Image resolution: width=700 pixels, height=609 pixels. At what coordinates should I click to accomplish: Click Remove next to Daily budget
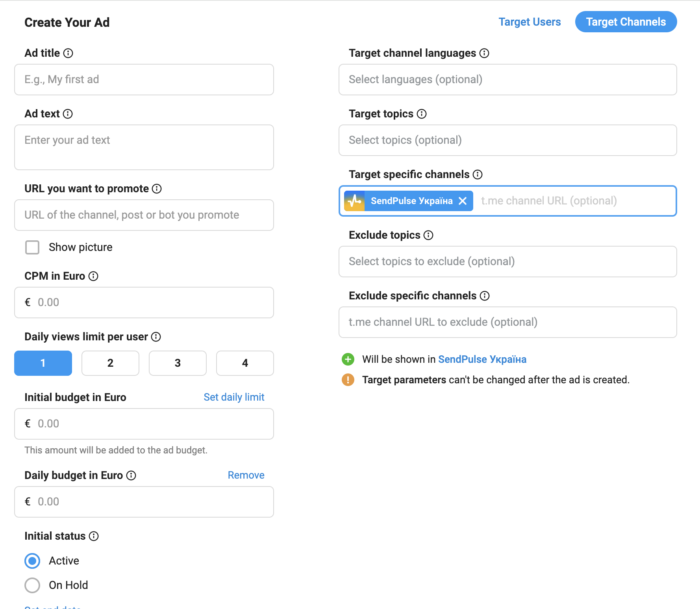tap(246, 475)
